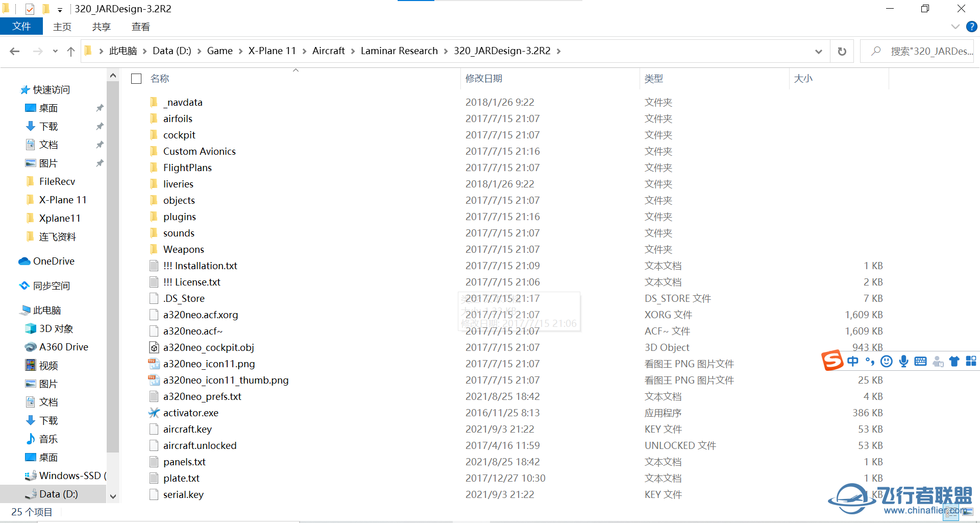The width and height of the screenshot is (980, 523).
Task: Open the 共享 ribbon tab
Action: [101, 27]
